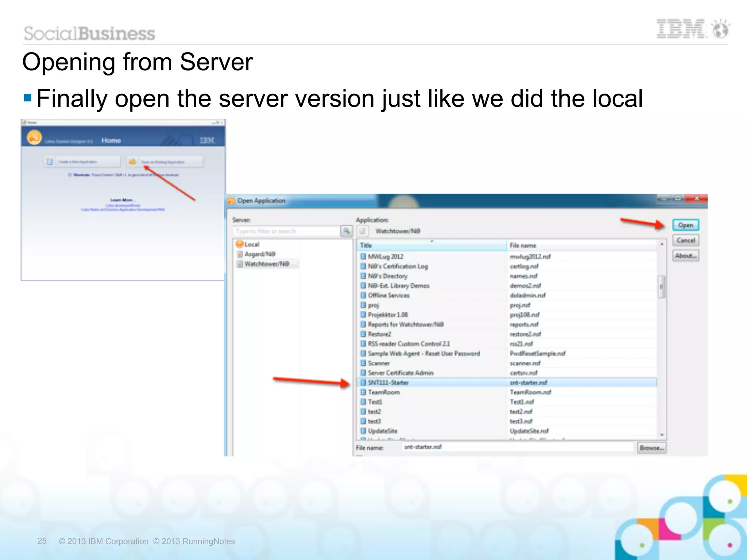Click the Open button in Open Application dialog
747x560 pixels.
point(685,225)
